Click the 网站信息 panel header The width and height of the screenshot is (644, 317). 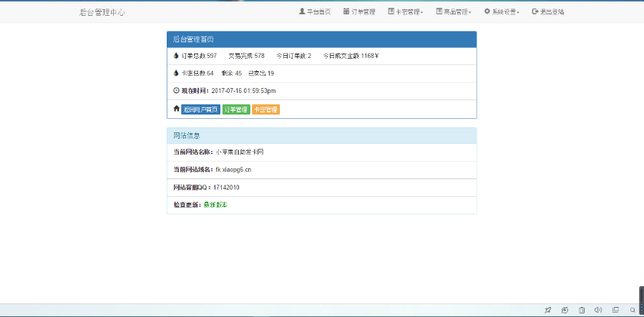click(321, 135)
